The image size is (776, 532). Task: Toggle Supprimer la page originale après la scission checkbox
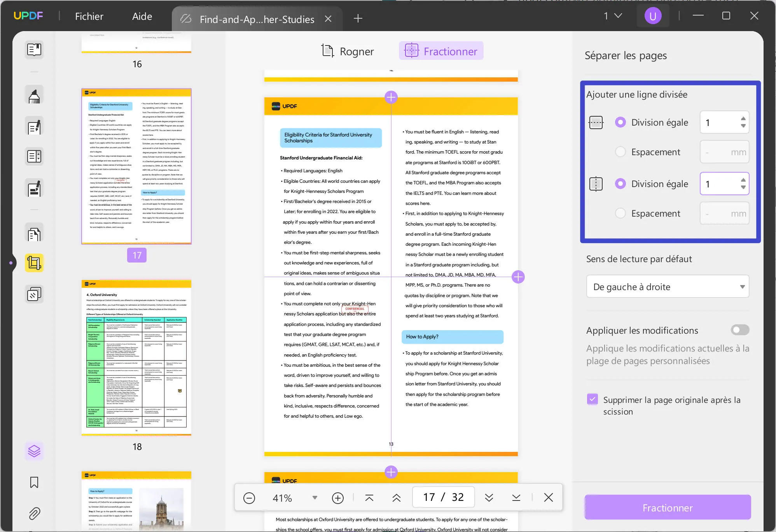(x=592, y=400)
